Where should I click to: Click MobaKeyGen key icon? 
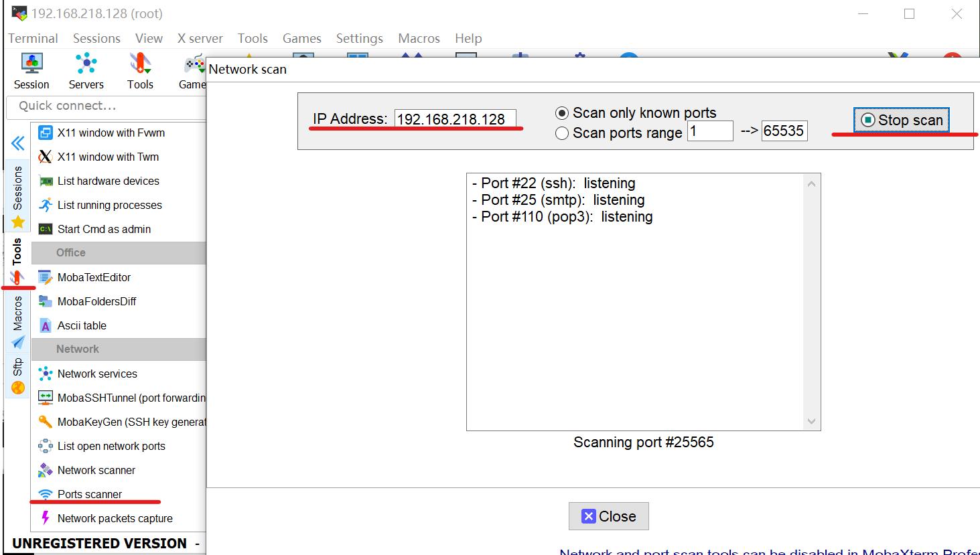(45, 422)
